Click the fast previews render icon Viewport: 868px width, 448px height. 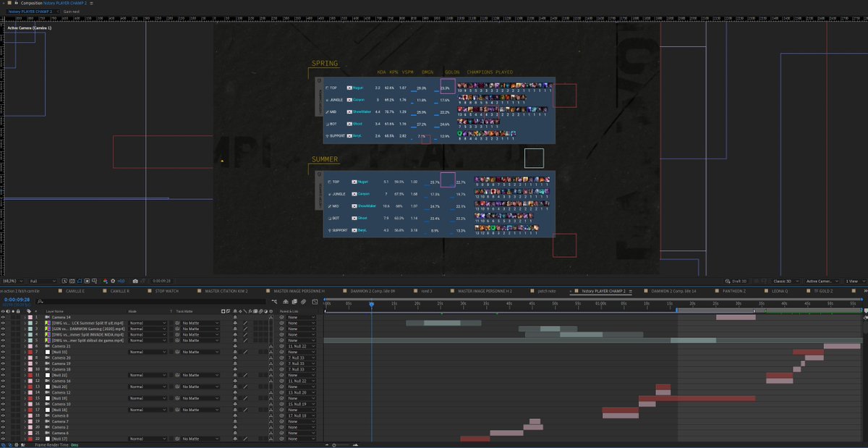pos(64,281)
